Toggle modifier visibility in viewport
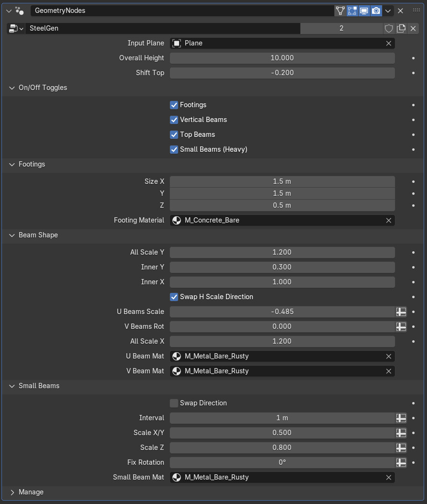Screen dimensions: 427x504 [x=364, y=11]
